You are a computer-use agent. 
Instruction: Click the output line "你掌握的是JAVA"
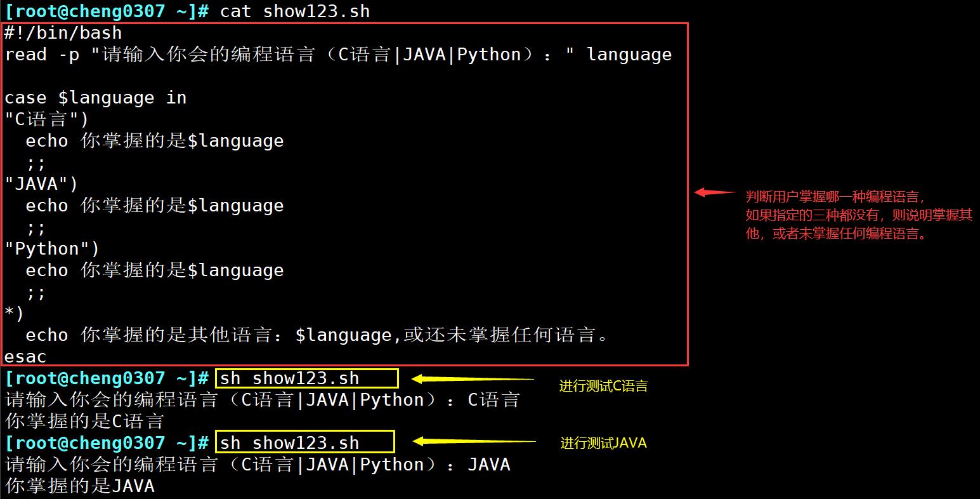[x=80, y=486]
